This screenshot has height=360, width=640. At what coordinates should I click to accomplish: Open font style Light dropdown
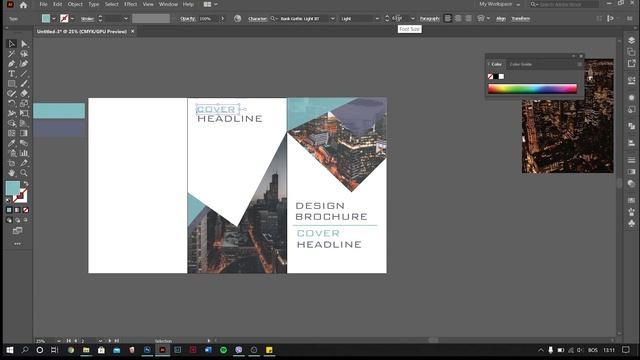pos(377,18)
